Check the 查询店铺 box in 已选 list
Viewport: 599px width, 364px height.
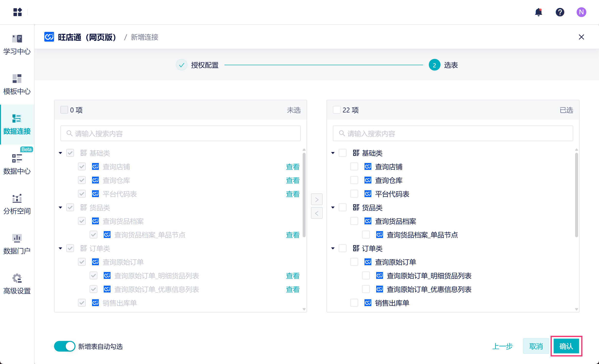point(354,167)
